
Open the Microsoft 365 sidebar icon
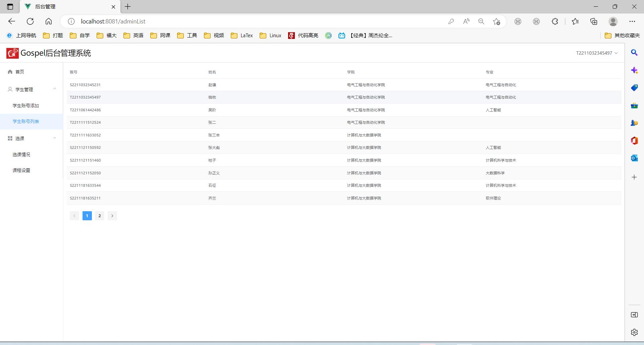634,140
